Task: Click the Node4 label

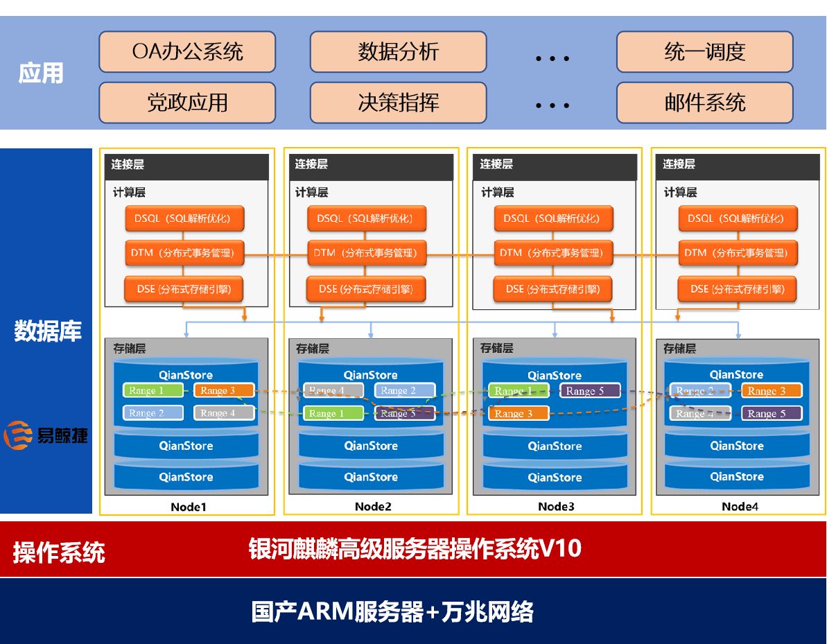Action: 740,506
